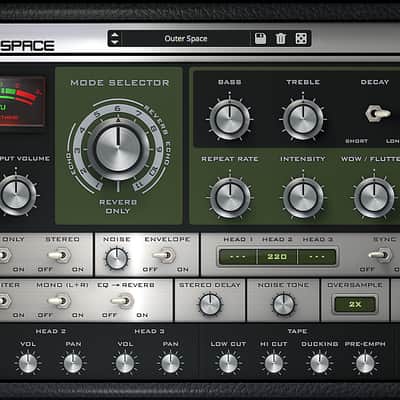This screenshot has width=400, height=400.
Task: Toggle the Sync switch
Action: (x=380, y=255)
